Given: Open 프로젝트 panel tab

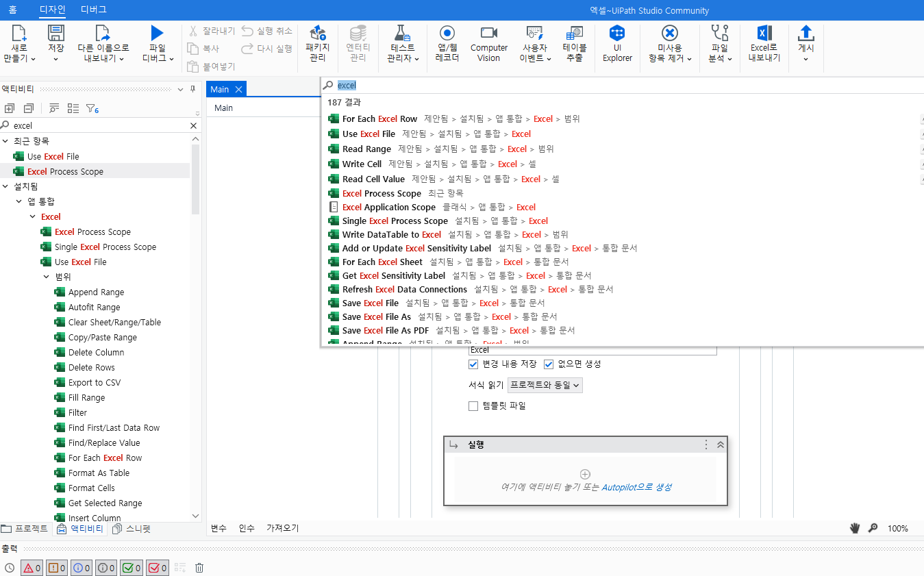Looking at the screenshot, I should (x=25, y=529).
